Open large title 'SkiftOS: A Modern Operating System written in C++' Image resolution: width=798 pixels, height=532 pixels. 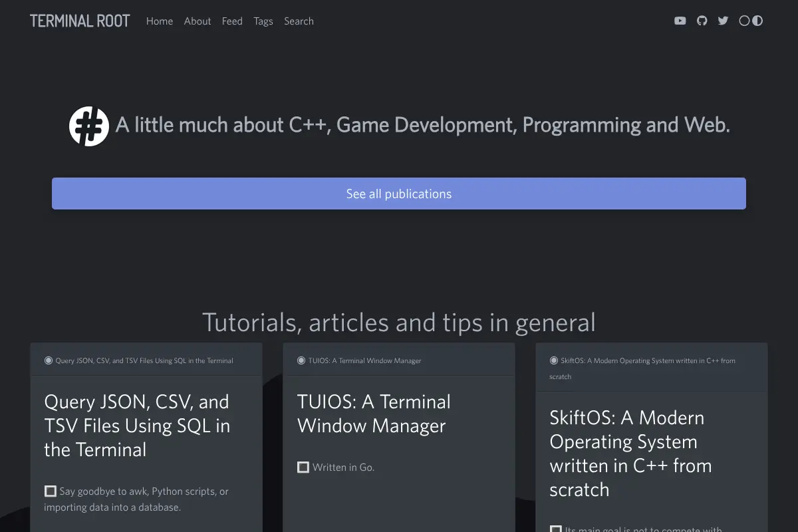point(630,454)
